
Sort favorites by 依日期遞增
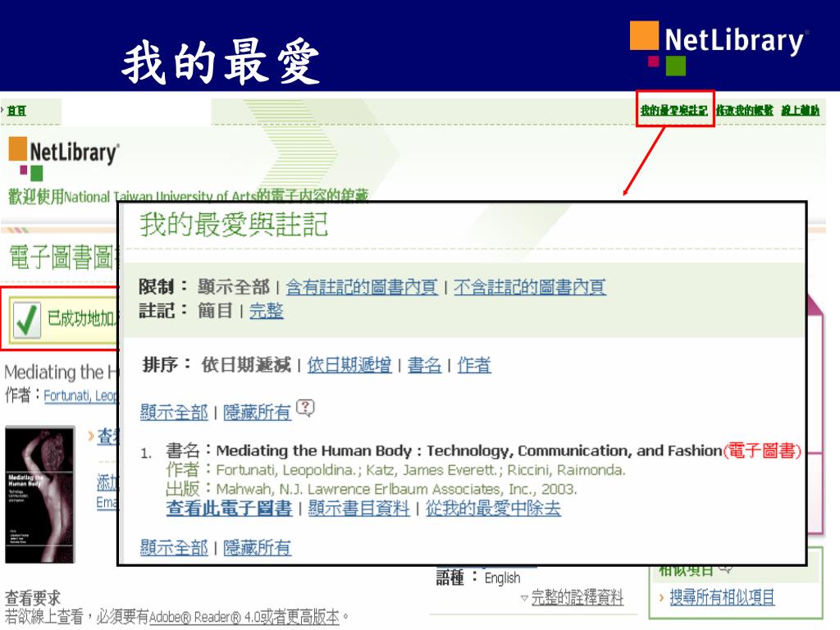[x=349, y=365]
